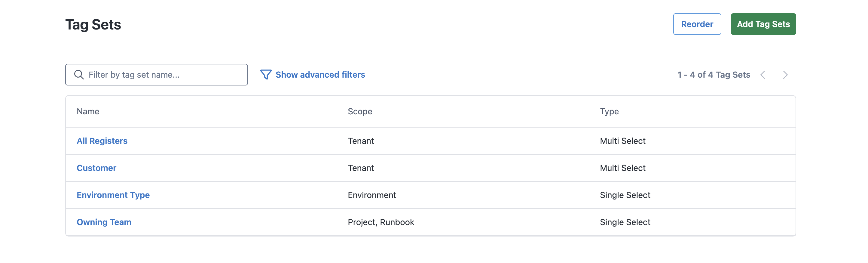Click the Tag Sets page heading

click(x=93, y=25)
